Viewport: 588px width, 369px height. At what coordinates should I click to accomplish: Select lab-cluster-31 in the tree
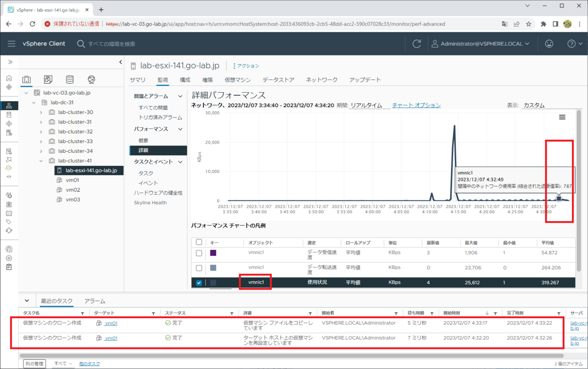click(x=75, y=122)
